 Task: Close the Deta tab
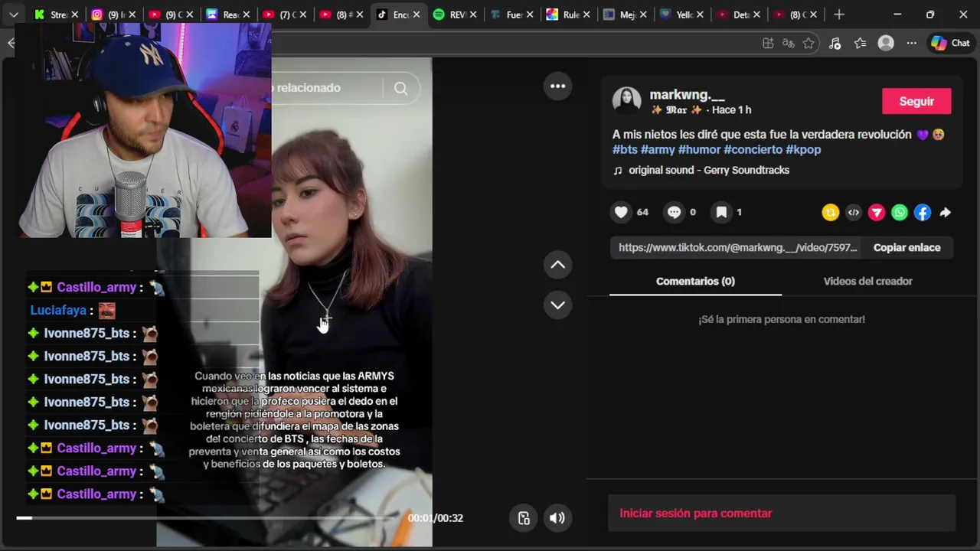pos(756,15)
